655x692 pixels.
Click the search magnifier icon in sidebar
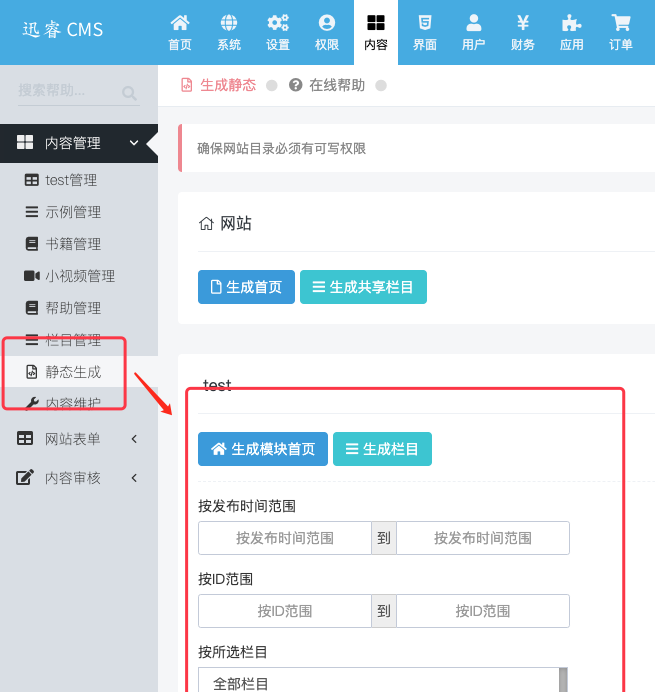click(x=129, y=93)
